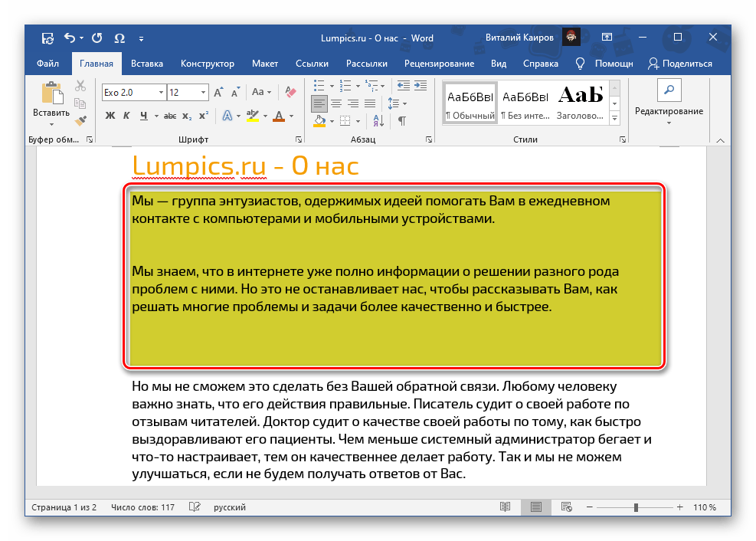Open the Редактирование search menu
Viewport: 756px width, 541px height.
[669, 103]
